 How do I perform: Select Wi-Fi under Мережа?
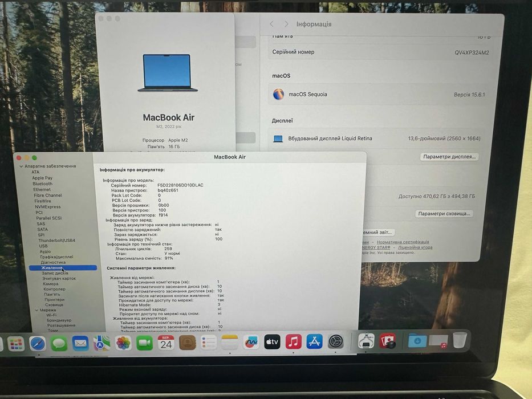click(x=51, y=315)
